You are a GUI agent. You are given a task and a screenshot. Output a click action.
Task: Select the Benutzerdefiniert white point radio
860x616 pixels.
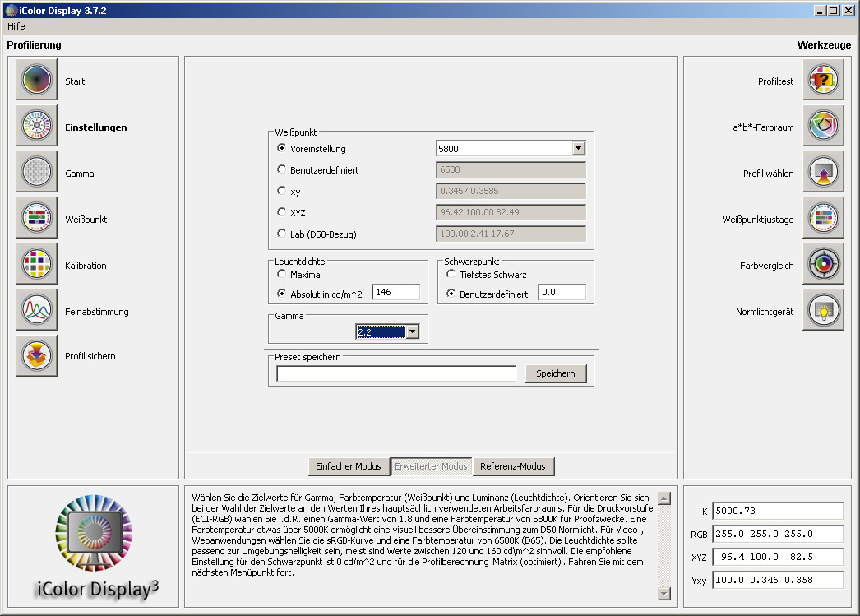[x=282, y=170]
